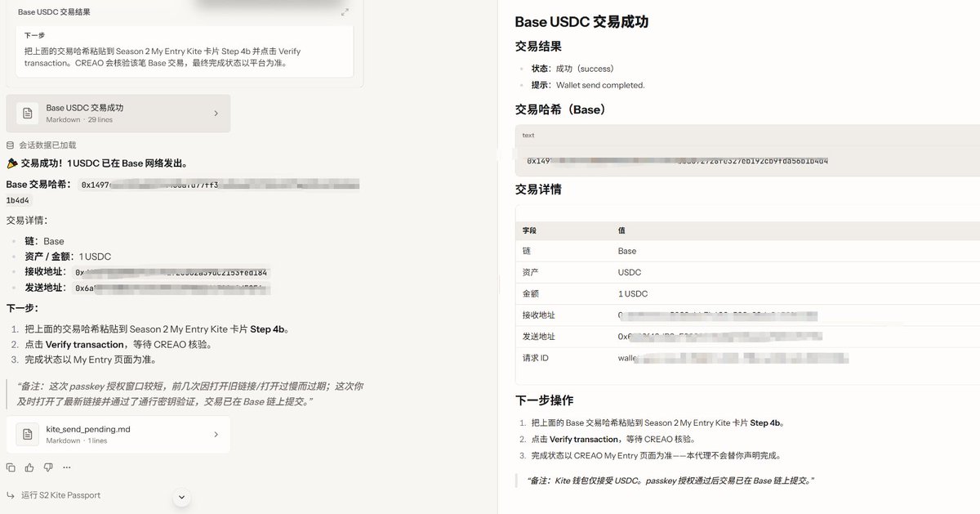Click the document icon on kite_send_pending.md card
Screen dimensions: 980x514
(x=28, y=435)
